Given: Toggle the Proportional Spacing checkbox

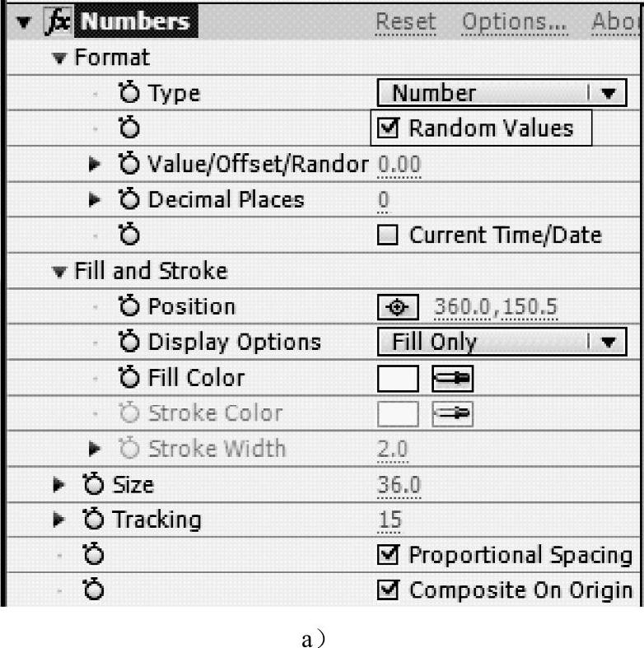Looking at the screenshot, I should pyautogui.click(x=391, y=556).
